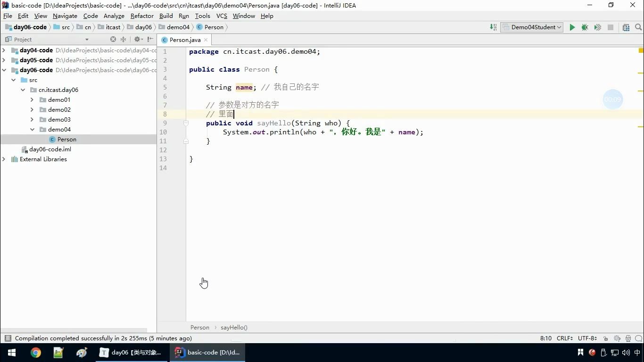This screenshot has height=362, width=644.
Task: Expand the demo01 package
Action: coord(32,100)
